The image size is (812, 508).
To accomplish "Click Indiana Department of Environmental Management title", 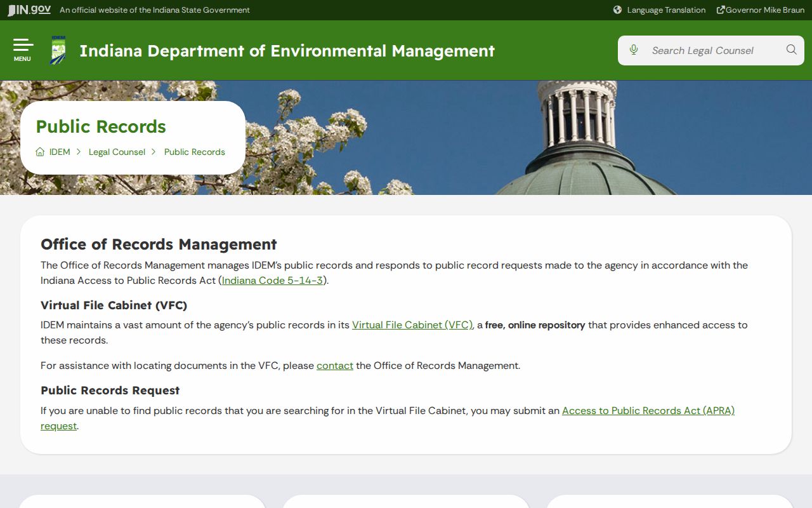I will click(x=287, y=51).
